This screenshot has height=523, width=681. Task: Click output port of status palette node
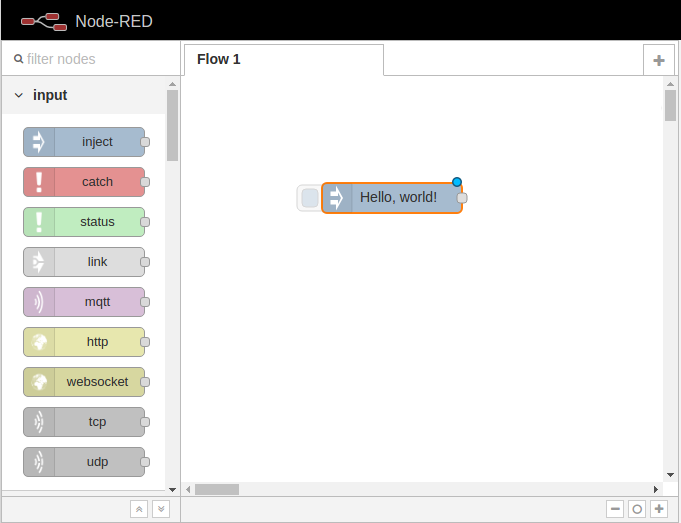(145, 222)
